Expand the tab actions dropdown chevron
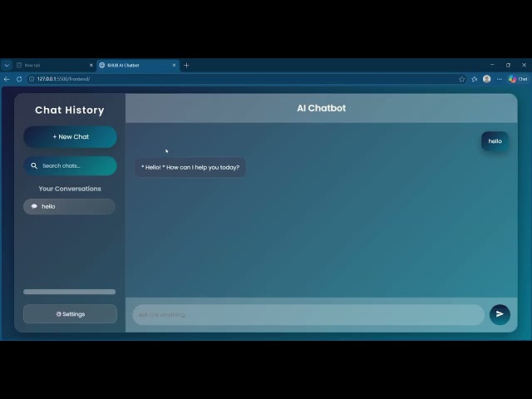The image size is (532, 399). click(7, 65)
